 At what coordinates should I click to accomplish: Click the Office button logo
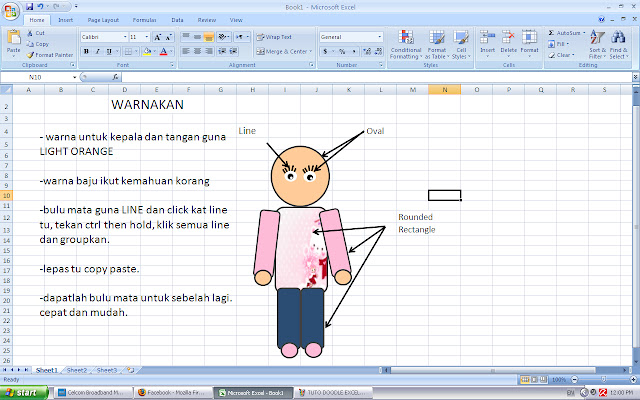(x=11, y=11)
